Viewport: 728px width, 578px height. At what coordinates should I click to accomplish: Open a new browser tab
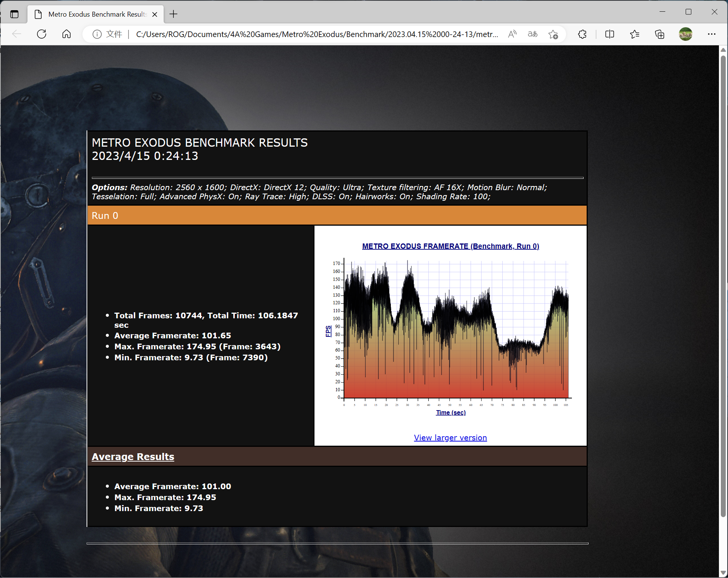coord(173,14)
